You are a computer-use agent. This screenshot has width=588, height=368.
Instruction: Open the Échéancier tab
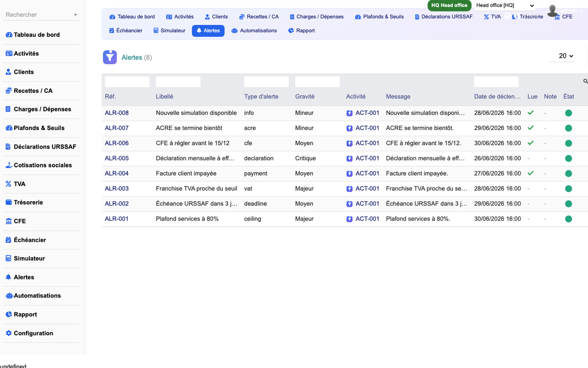(x=126, y=30)
